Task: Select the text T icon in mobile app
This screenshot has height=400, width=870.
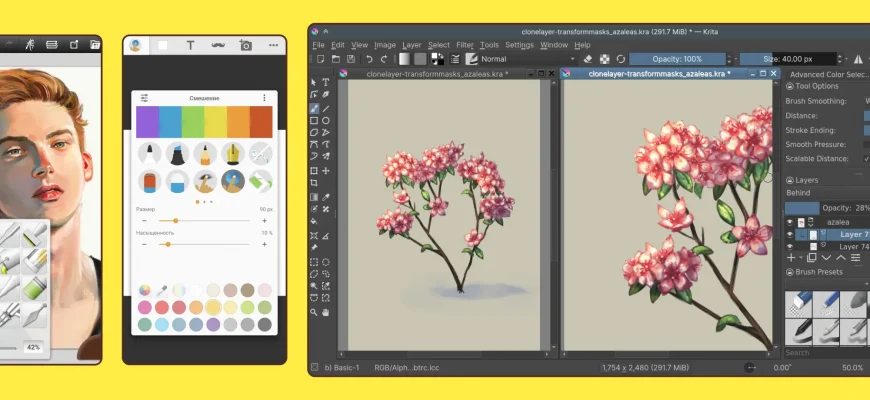Action: tap(190, 45)
